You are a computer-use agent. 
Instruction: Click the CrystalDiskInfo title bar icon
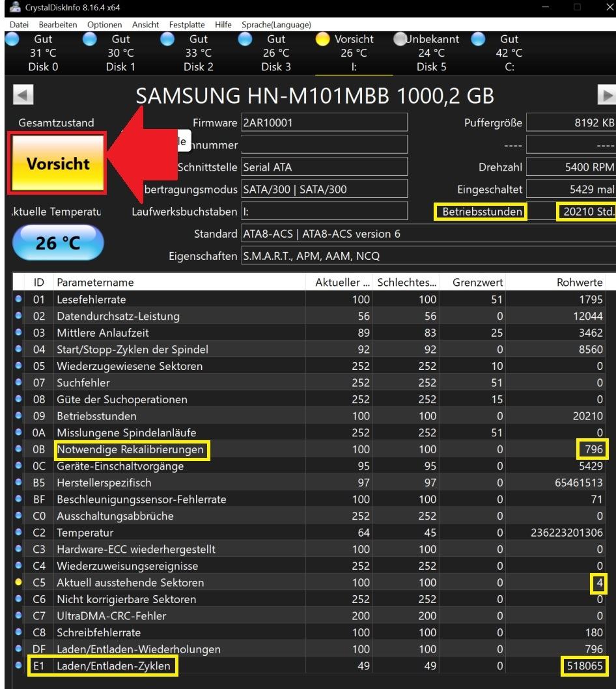pyautogui.click(x=16, y=7)
